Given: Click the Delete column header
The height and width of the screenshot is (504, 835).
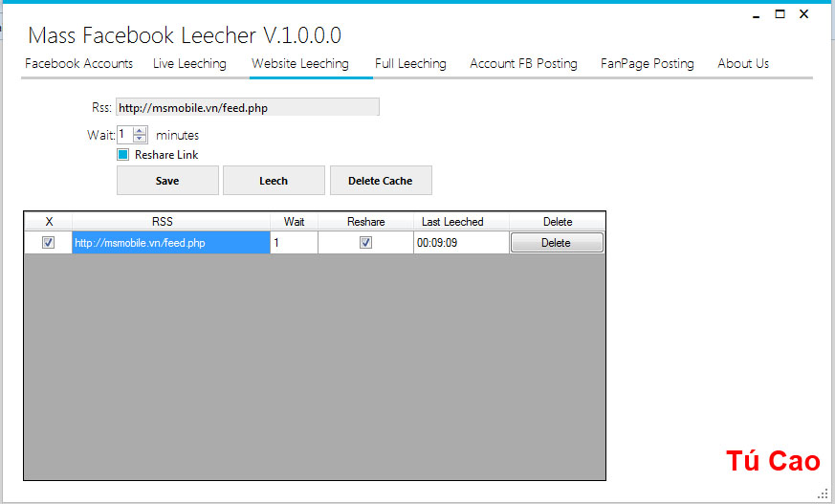Looking at the screenshot, I should click(557, 222).
